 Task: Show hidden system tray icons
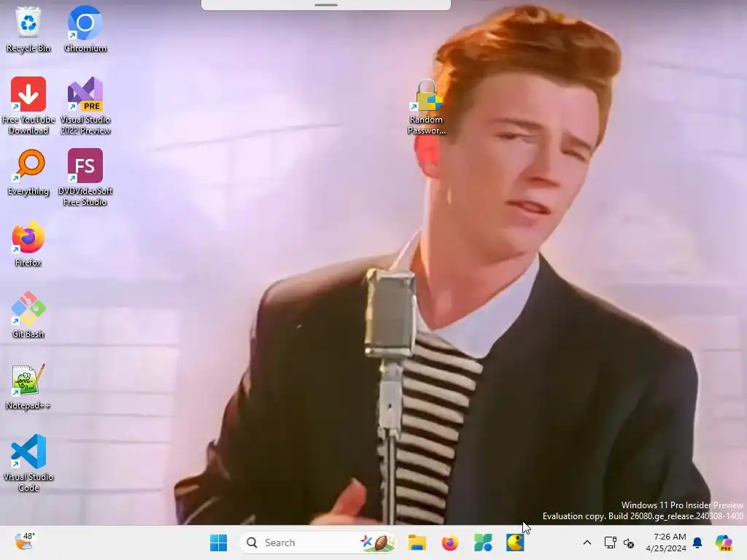587,542
